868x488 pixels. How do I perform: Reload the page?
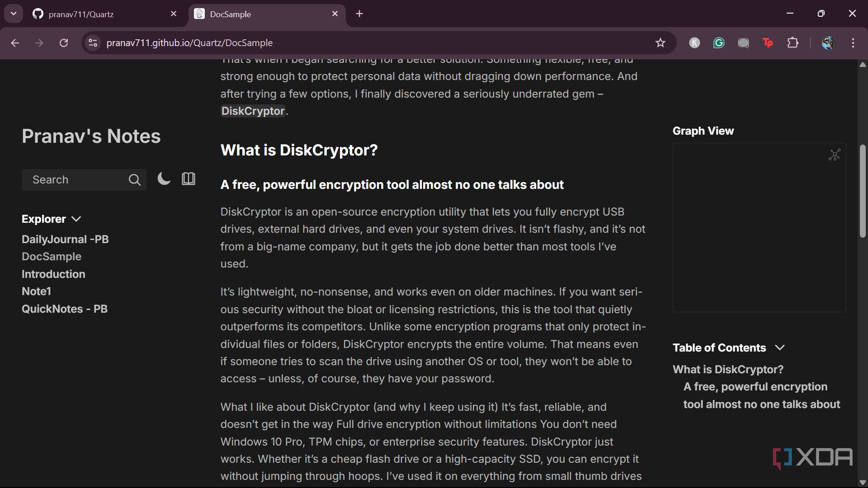pos(64,43)
